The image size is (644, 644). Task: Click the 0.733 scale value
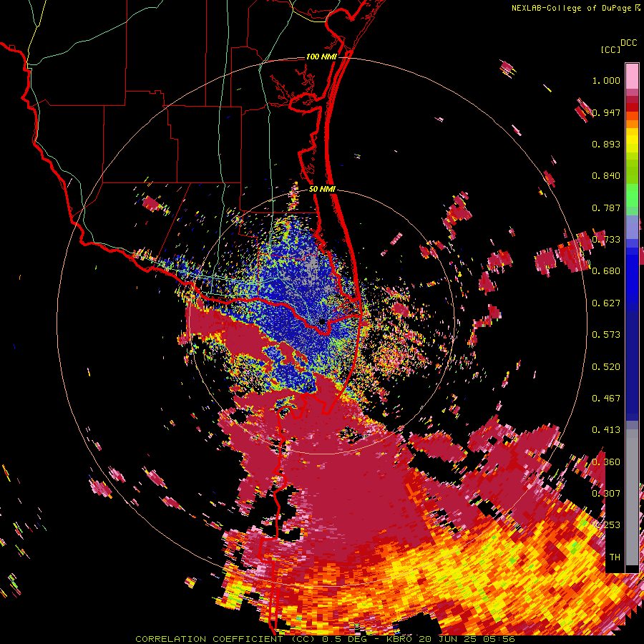(607, 240)
